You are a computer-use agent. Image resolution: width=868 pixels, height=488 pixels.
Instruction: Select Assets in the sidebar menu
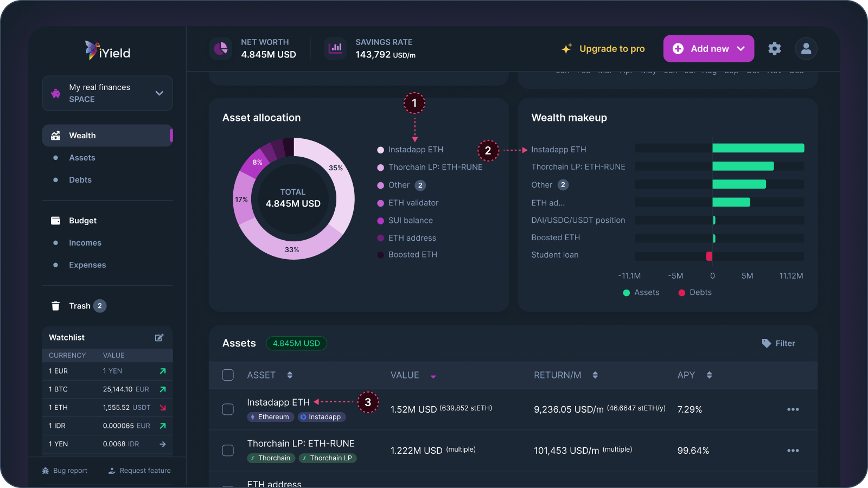[82, 157]
